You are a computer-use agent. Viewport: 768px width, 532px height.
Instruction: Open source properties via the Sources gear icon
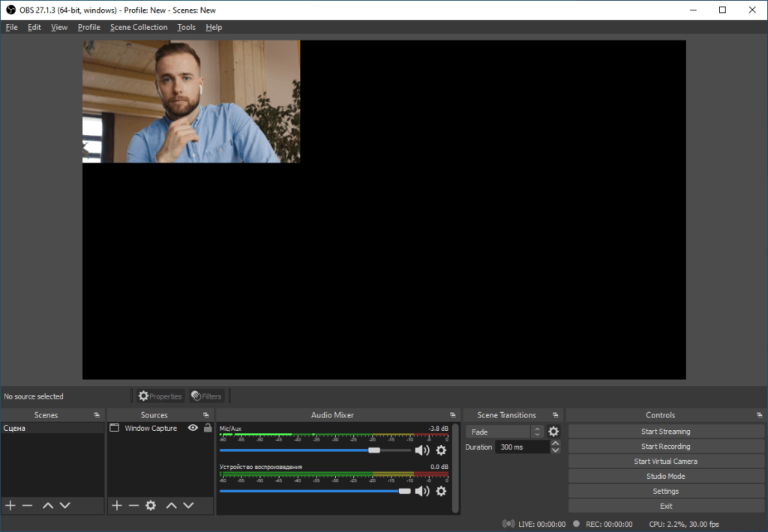pos(150,505)
